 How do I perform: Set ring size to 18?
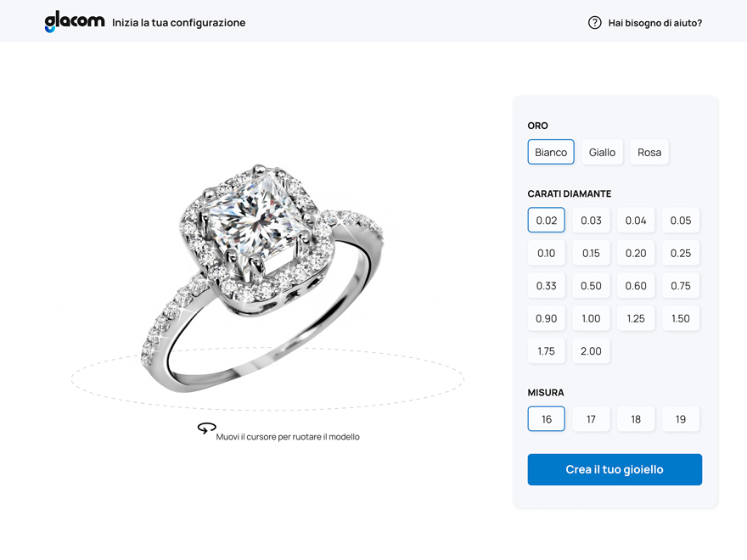click(636, 419)
